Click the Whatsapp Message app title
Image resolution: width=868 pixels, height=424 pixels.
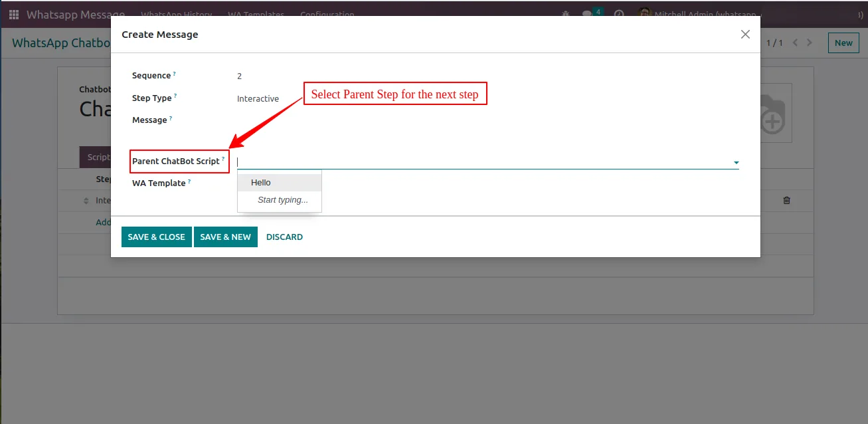click(75, 15)
